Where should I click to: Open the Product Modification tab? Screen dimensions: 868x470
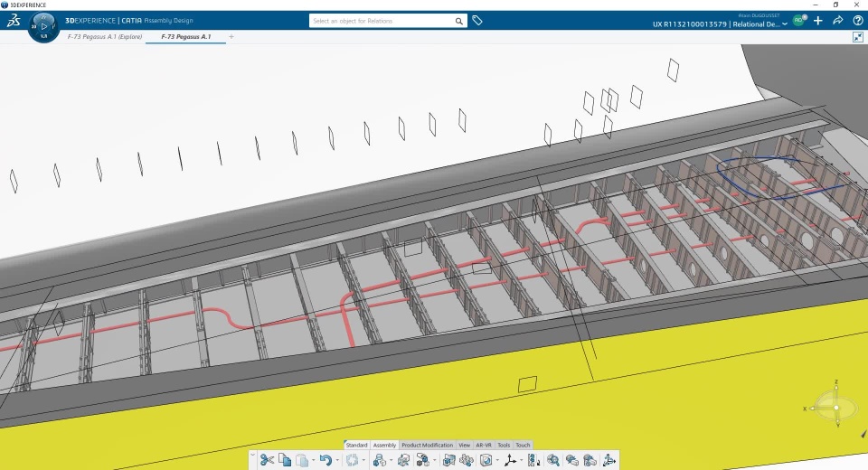click(428, 445)
